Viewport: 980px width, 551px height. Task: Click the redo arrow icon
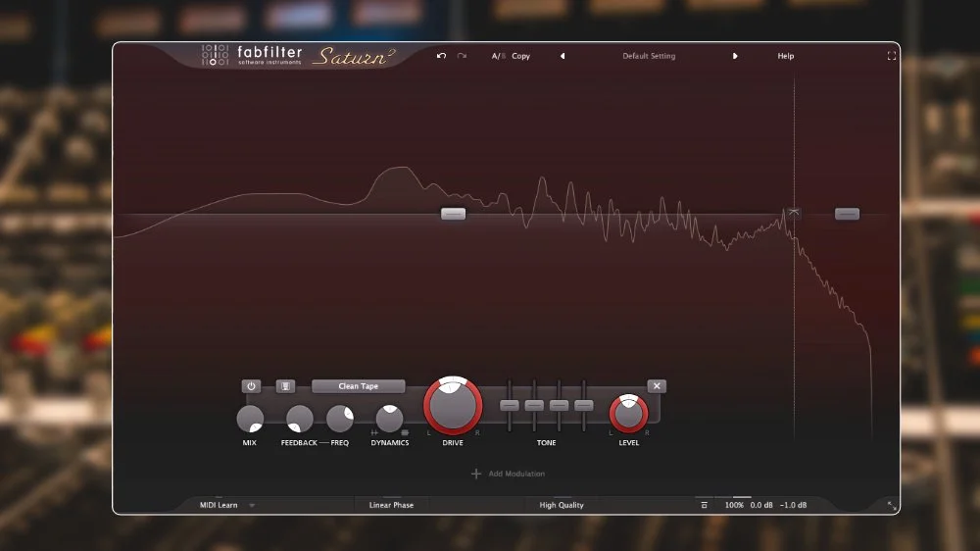[x=462, y=56]
